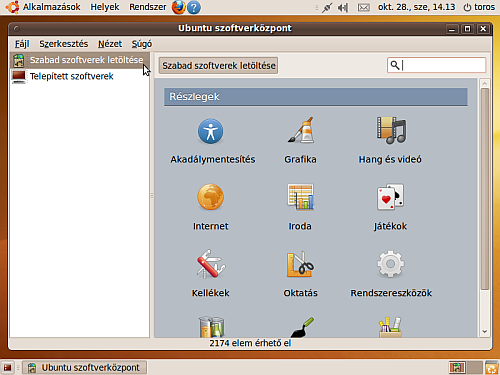Open the Internet globe category icon
Screen dimensions: 500x375
(210, 197)
